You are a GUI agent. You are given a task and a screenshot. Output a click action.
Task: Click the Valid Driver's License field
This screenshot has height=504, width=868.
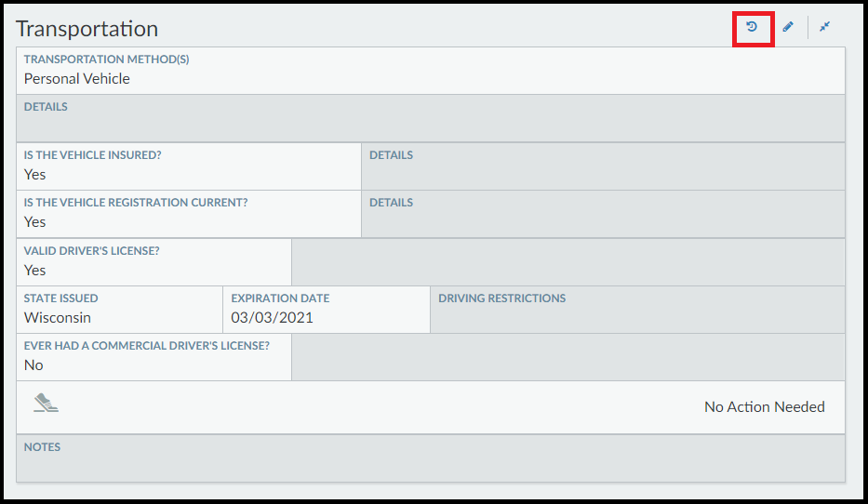click(x=154, y=261)
